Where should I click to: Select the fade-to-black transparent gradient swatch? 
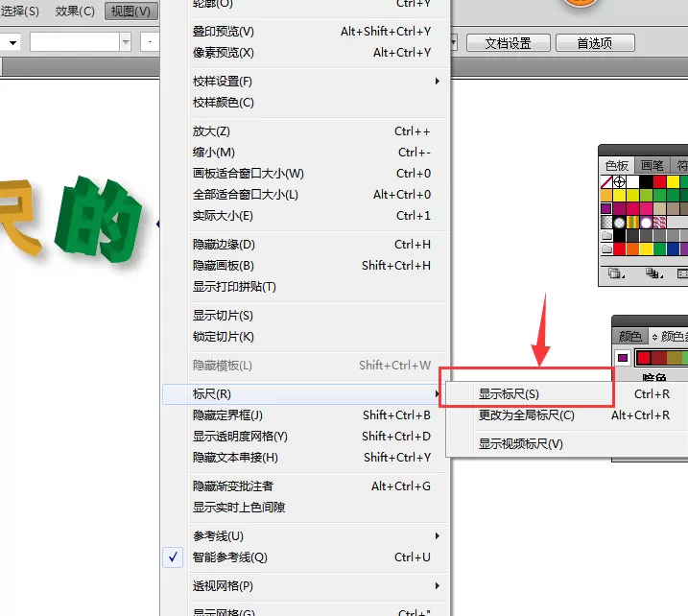(606, 223)
